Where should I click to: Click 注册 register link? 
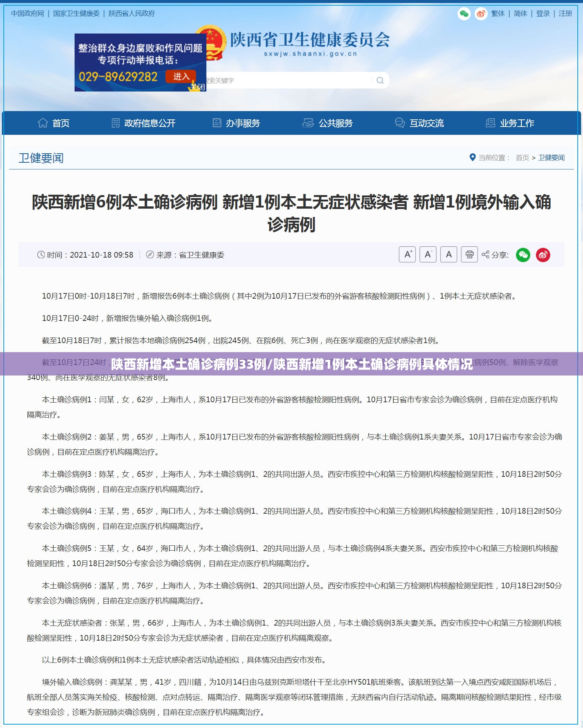pyautogui.click(x=565, y=14)
